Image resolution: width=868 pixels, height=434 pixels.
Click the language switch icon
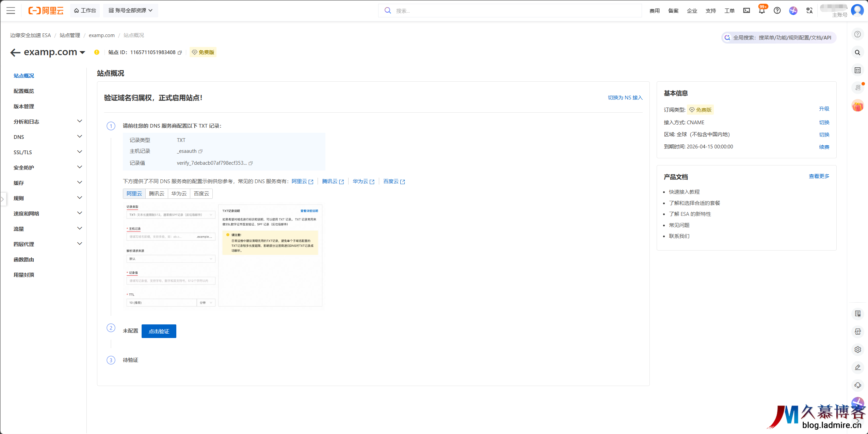pos(809,11)
